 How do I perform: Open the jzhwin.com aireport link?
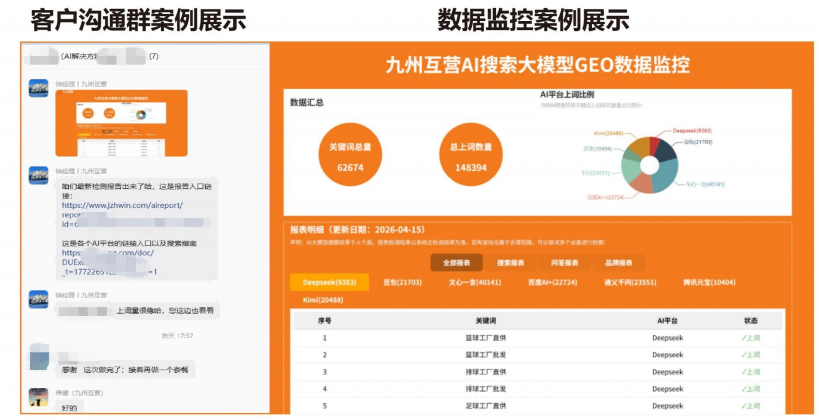(x=122, y=205)
